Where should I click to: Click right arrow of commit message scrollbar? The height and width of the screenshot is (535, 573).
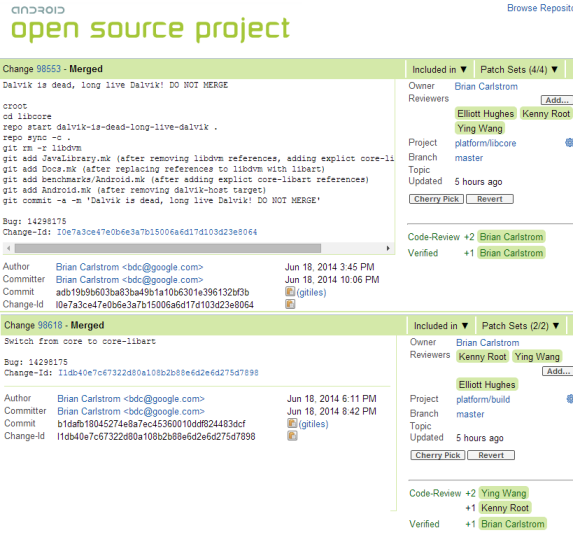(388, 248)
